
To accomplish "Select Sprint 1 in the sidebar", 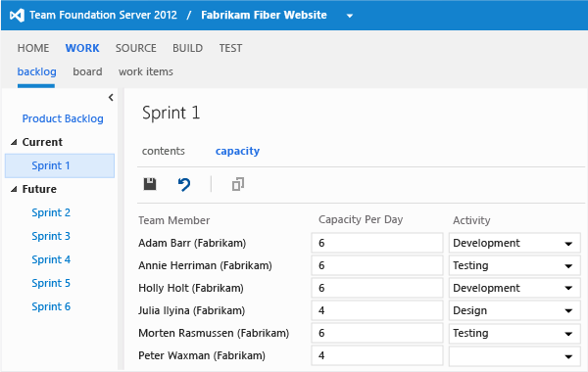I will pyautogui.click(x=60, y=165).
